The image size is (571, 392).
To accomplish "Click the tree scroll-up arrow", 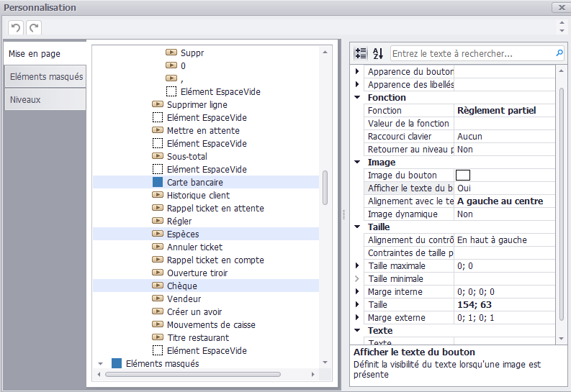I will click(325, 53).
